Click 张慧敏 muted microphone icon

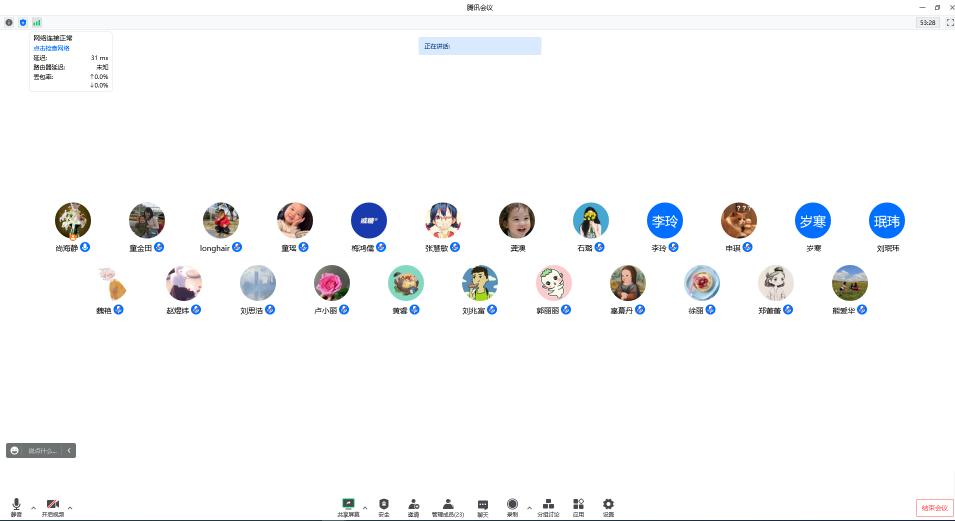[455, 247]
